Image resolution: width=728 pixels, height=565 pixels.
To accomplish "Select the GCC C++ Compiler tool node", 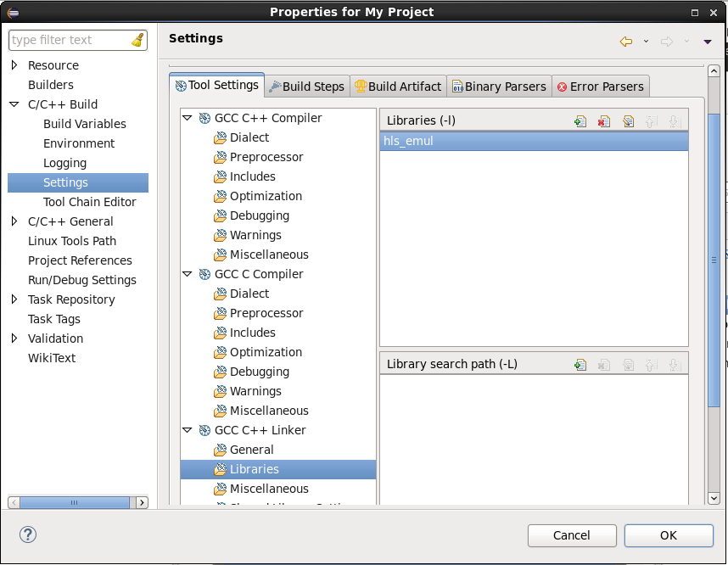I will [x=268, y=118].
